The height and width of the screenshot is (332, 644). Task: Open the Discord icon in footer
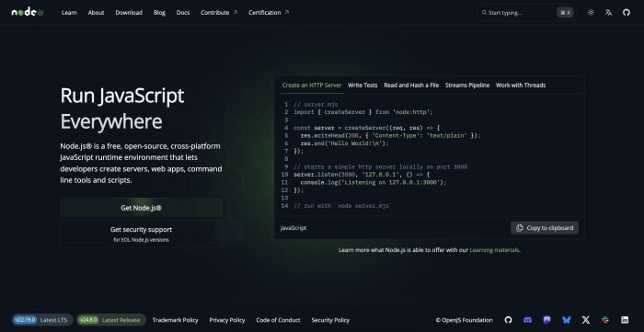(x=528, y=320)
